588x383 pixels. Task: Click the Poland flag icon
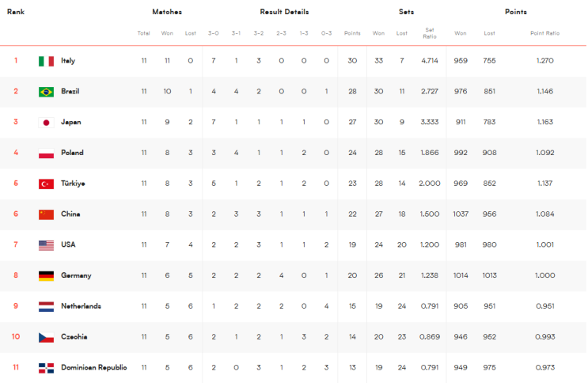click(46, 153)
